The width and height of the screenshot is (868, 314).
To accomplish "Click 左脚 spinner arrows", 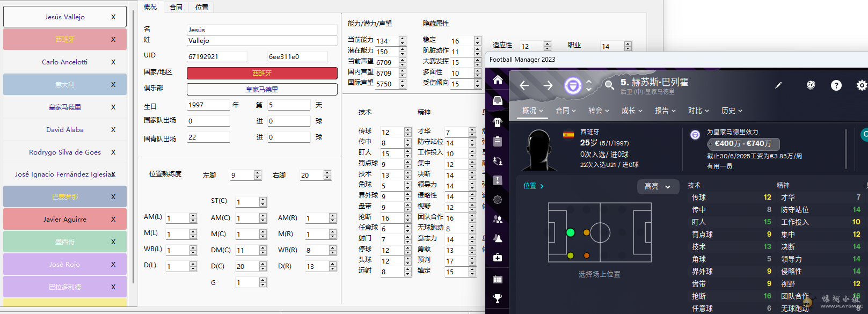I will (258, 175).
